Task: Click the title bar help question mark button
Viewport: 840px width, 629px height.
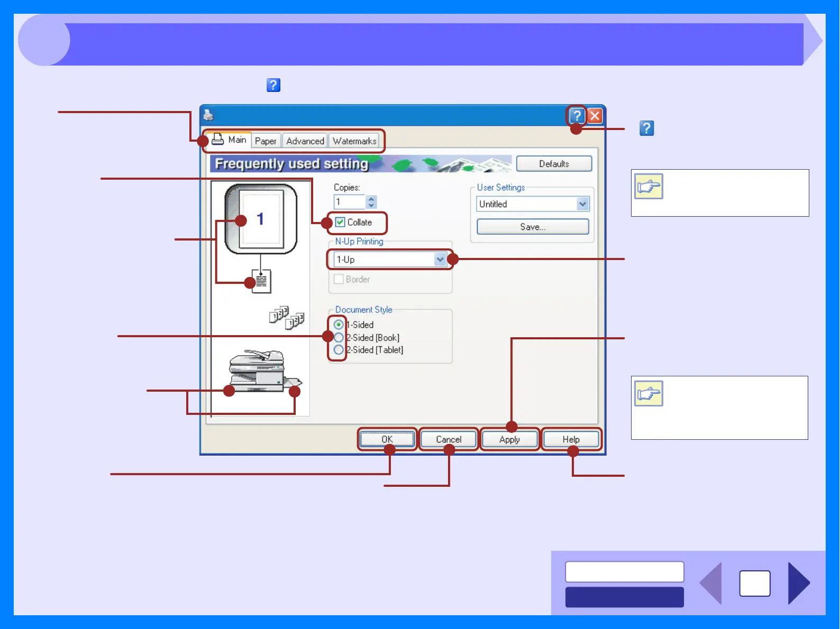Action: click(x=577, y=115)
